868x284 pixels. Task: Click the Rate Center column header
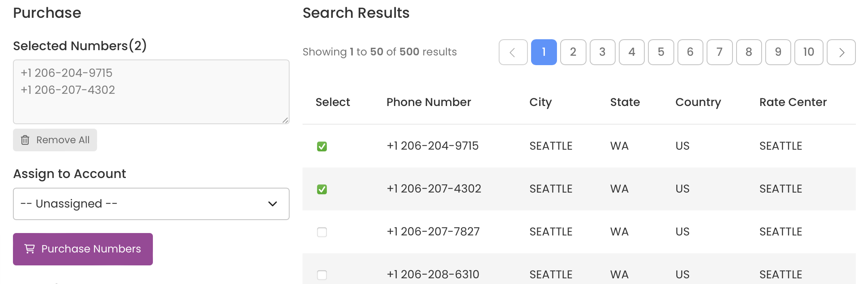793,102
